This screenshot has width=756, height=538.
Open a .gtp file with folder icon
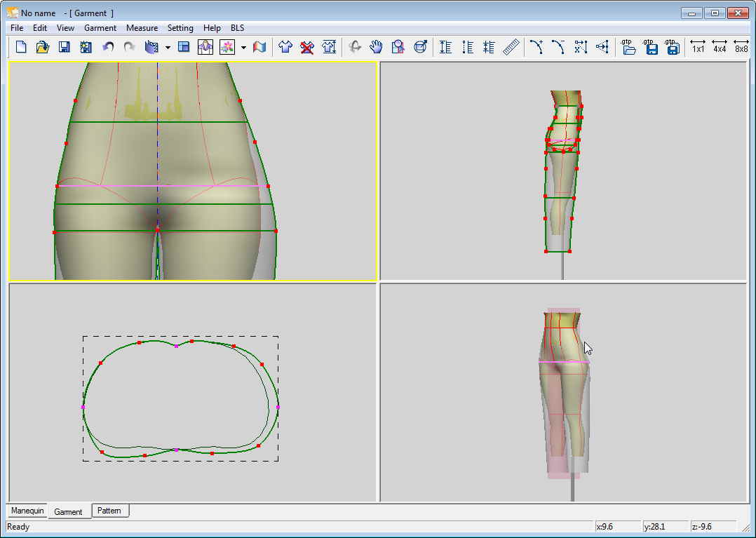(629, 47)
